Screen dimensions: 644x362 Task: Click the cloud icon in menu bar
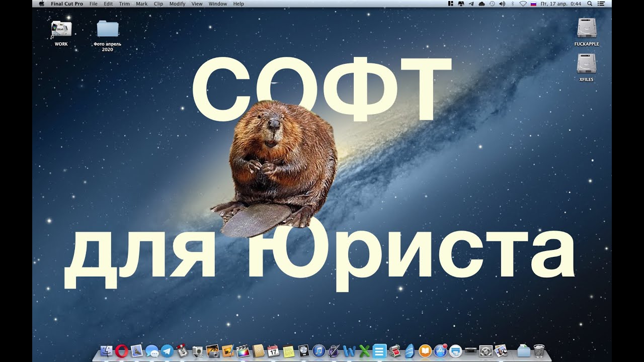pyautogui.click(x=481, y=4)
